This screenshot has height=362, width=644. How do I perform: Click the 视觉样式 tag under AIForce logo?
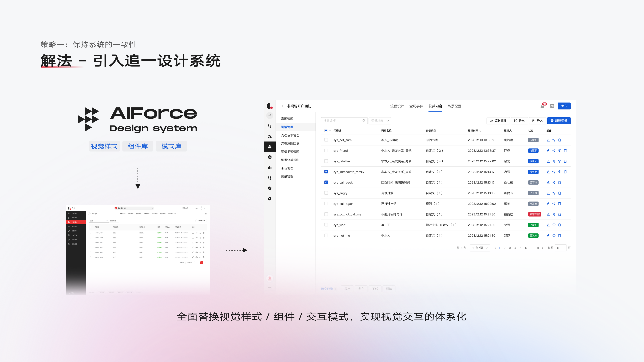[x=104, y=146]
